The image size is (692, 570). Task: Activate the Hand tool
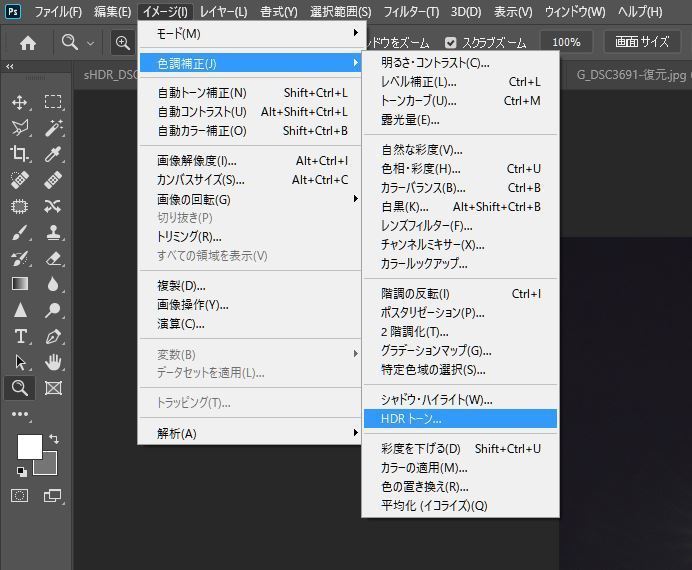[x=53, y=362]
